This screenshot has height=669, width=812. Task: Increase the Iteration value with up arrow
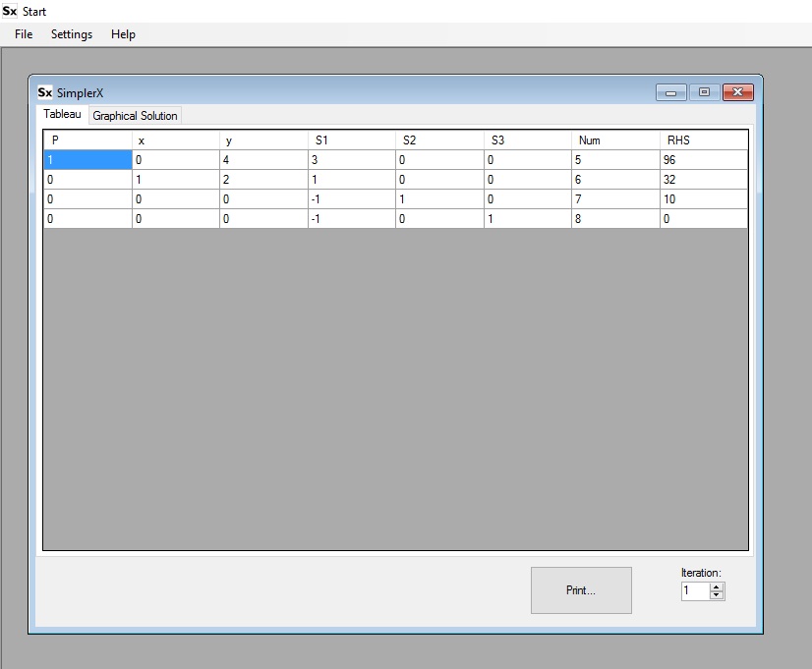pos(717,586)
